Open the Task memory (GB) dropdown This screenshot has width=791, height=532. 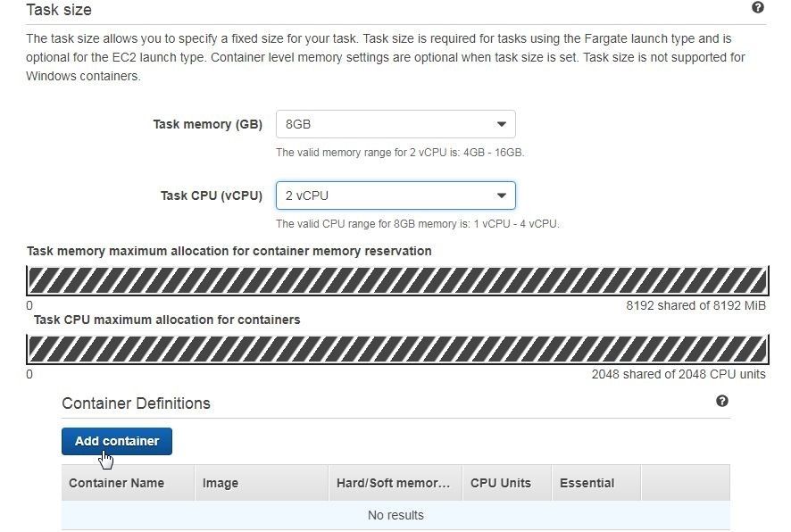(x=395, y=124)
